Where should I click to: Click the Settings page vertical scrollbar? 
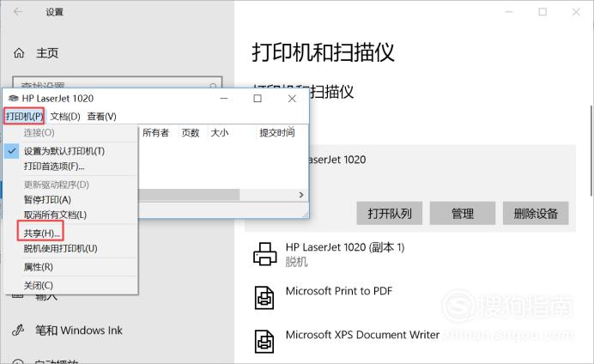(591, 150)
